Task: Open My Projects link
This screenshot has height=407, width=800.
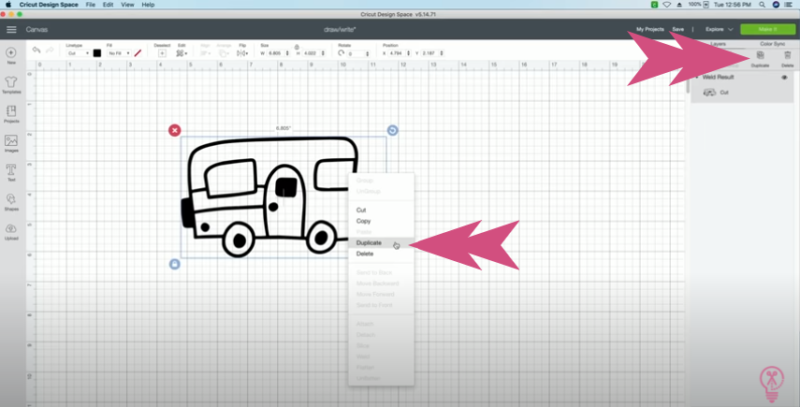Action: [650, 30]
